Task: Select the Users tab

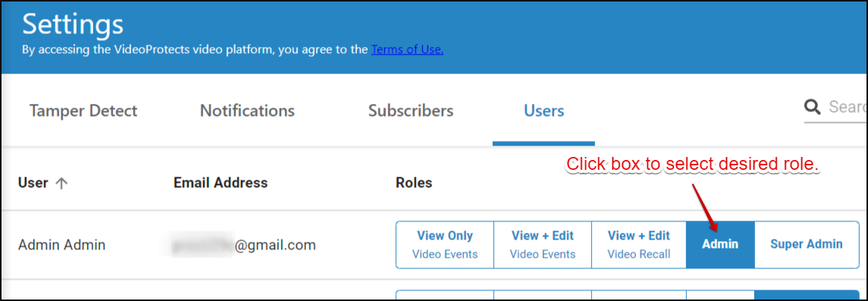Action: [x=544, y=111]
